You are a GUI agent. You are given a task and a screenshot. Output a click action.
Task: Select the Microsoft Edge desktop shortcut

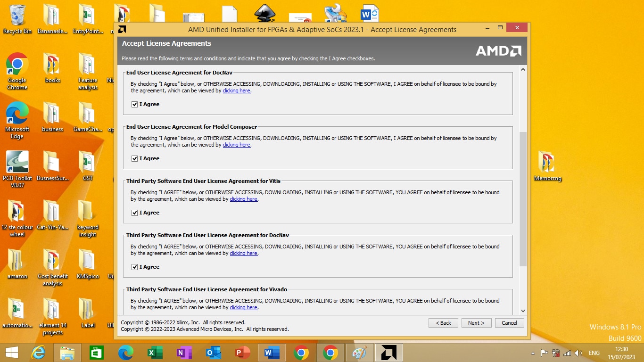point(17,120)
